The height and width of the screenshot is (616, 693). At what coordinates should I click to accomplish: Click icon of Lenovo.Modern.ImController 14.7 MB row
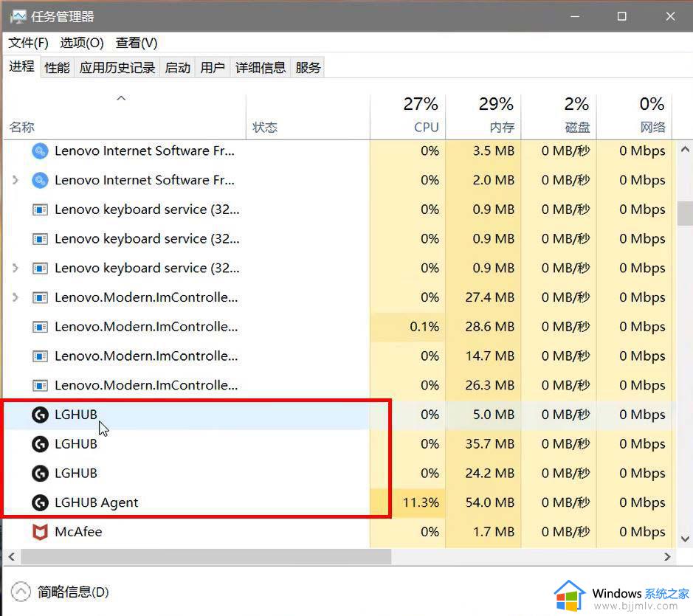coord(40,356)
